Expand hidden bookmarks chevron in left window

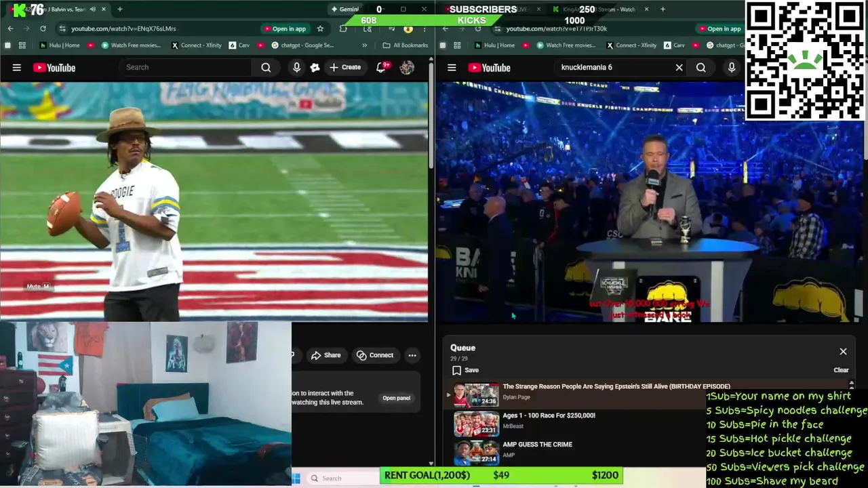click(365, 45)
